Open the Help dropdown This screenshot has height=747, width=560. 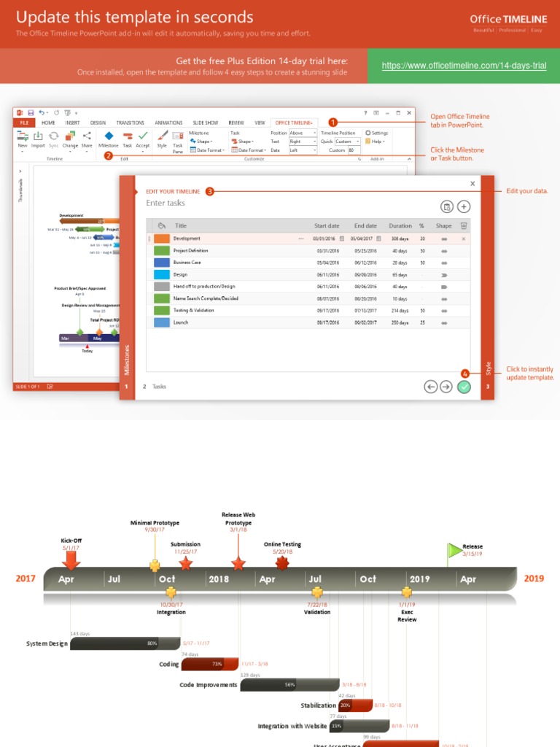(376, 142)
